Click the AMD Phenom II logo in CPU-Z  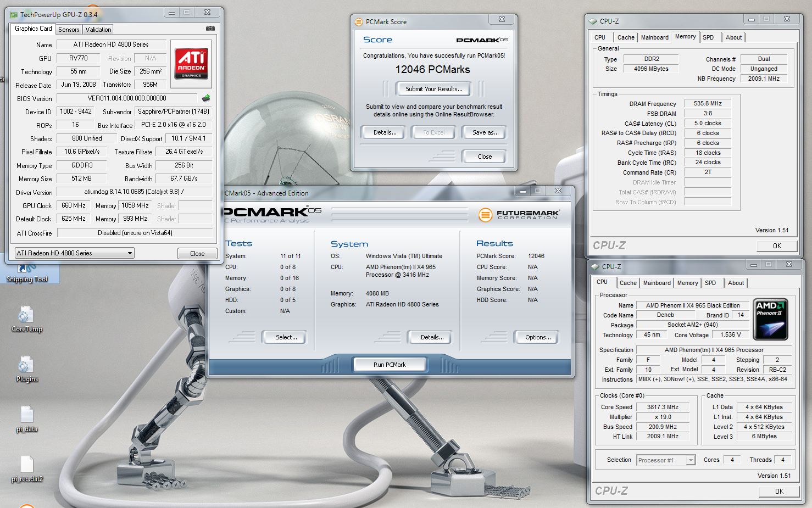tap(770, 320)
